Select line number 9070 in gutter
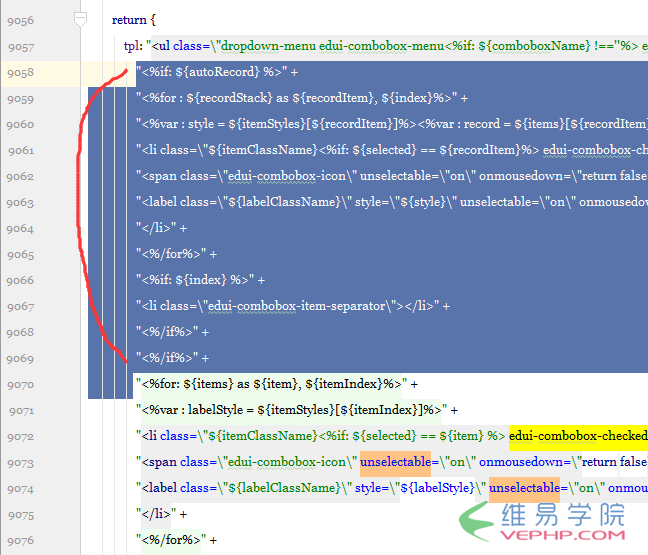Viewport: 648px width, 555px height. [x=21, y=385]
